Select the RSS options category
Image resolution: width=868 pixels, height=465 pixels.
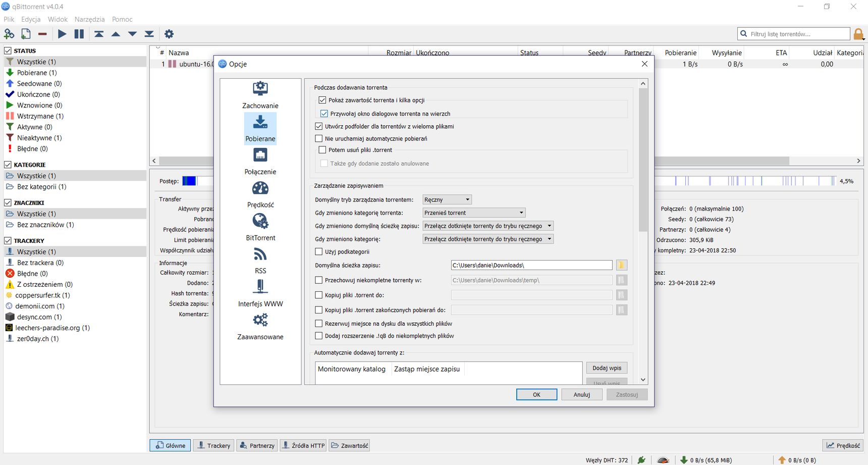point(260,260)
